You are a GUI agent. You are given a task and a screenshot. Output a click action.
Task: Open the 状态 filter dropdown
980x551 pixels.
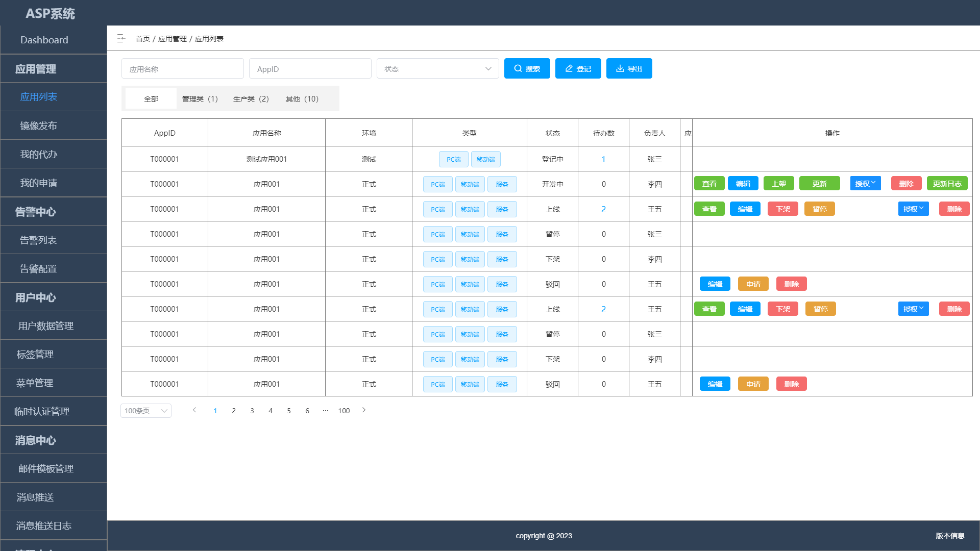(438, 68)
